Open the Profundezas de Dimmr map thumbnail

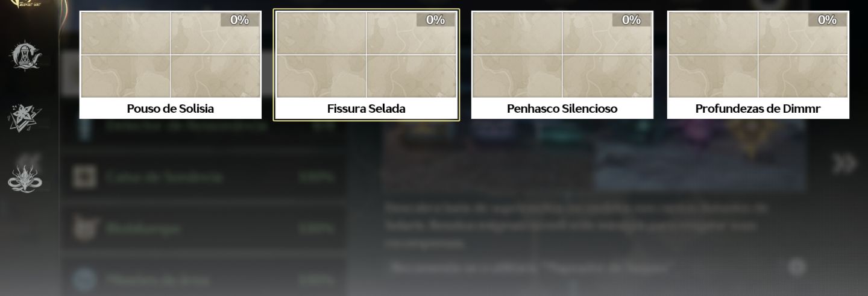[x=758, y=55]
